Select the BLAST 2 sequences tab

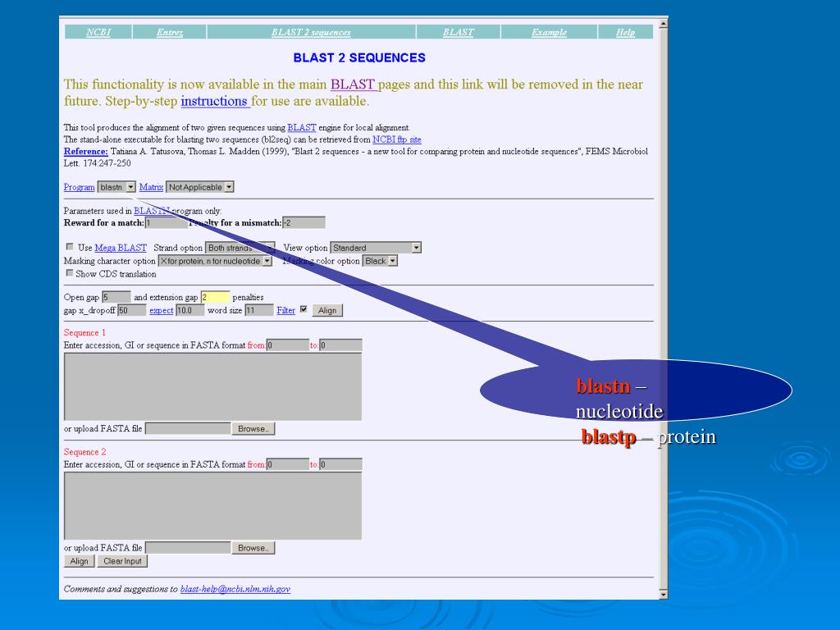point(311,32)
